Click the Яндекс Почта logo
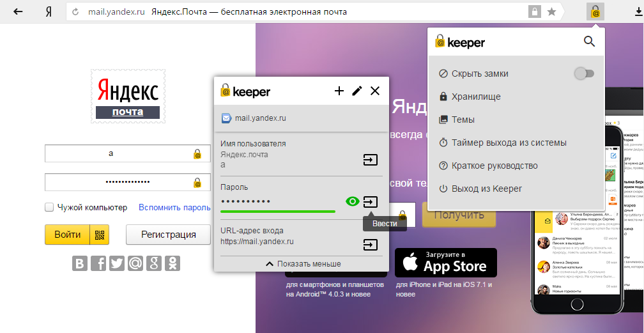 click(128, 97)
